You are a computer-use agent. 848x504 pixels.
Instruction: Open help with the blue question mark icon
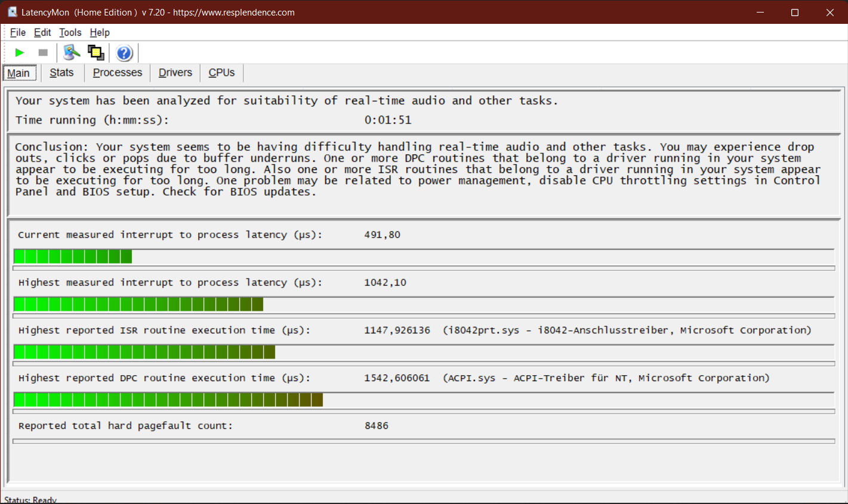coord(124,53)
